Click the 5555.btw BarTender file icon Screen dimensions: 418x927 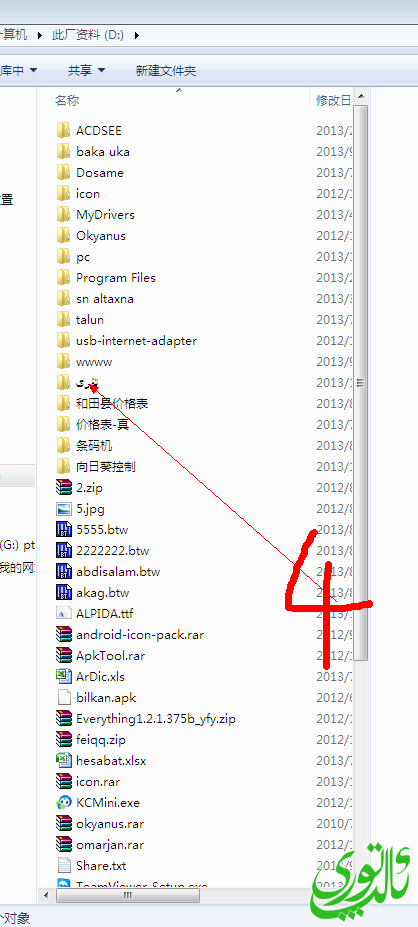pyautogui.click(x=63, y=530)
